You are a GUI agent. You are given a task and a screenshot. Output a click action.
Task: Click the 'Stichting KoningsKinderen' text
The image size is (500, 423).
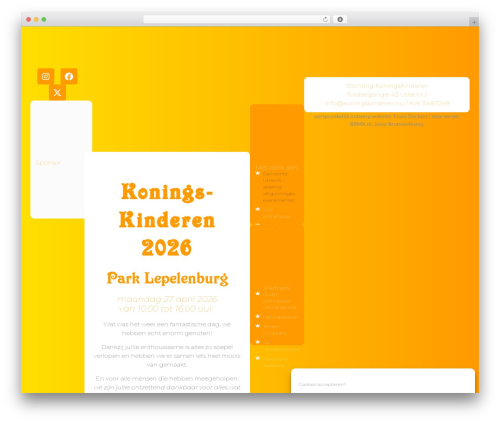(387, 86)
